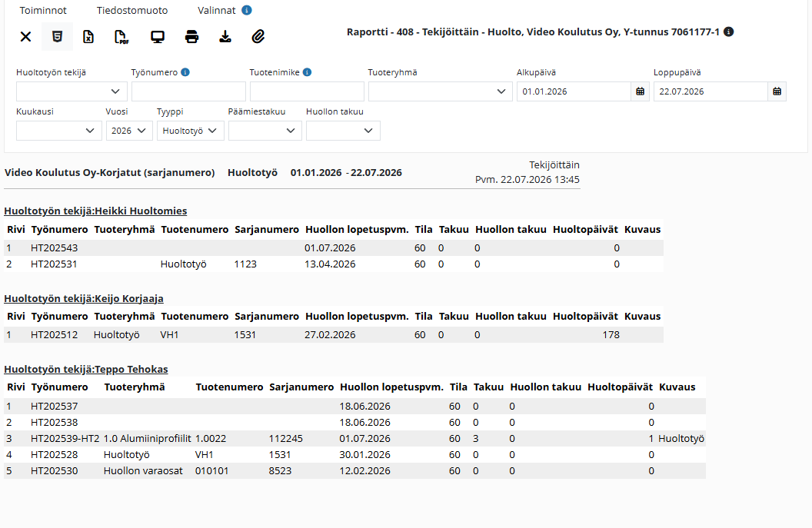The height and width of the screenshot is (528, 812).
Task: Open the Tiedostomuoto menu
Action: coord(132,10)
